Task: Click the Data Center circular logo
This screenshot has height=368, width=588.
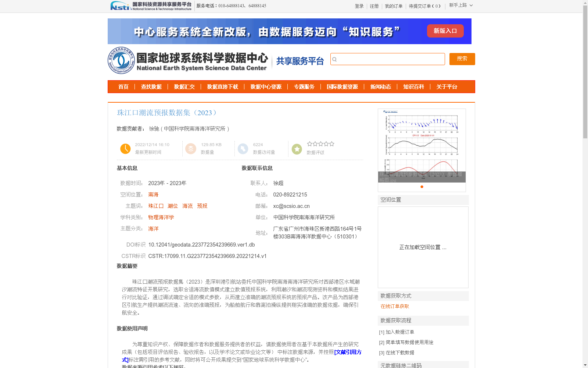Action: 121,60
